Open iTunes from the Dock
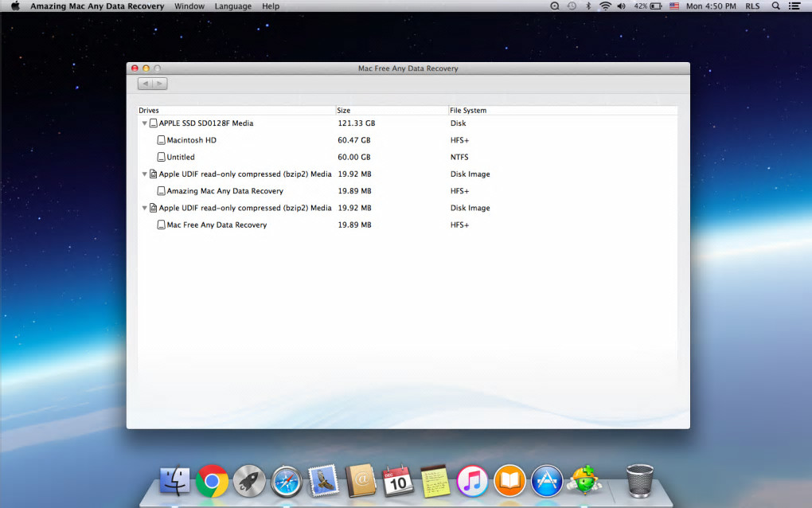This screenshot has width=812, height=508. 472,481
